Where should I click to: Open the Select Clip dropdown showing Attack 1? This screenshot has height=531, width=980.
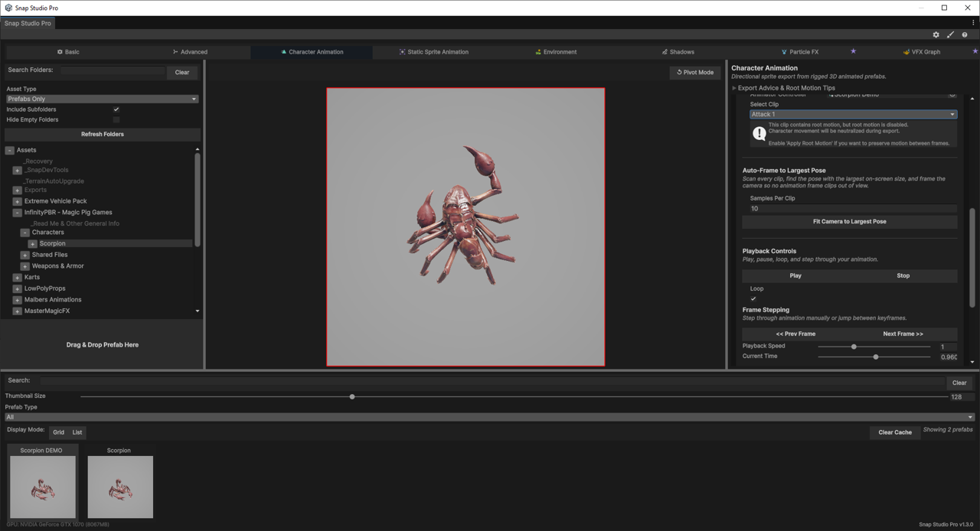(x=853, y=114)
